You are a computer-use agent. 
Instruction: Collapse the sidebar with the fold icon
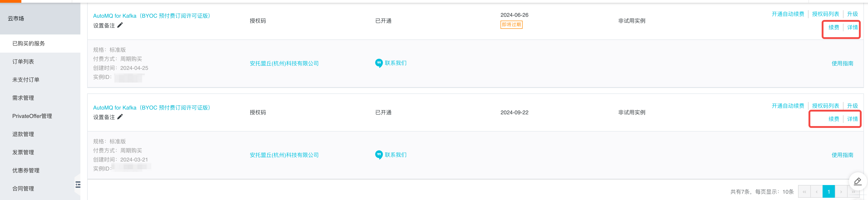tap(78, 184)
